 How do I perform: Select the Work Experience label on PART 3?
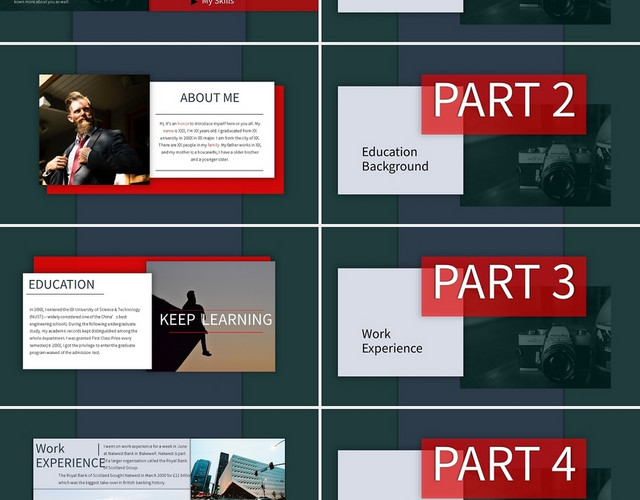pyautogui.click(x=392, y=341)
